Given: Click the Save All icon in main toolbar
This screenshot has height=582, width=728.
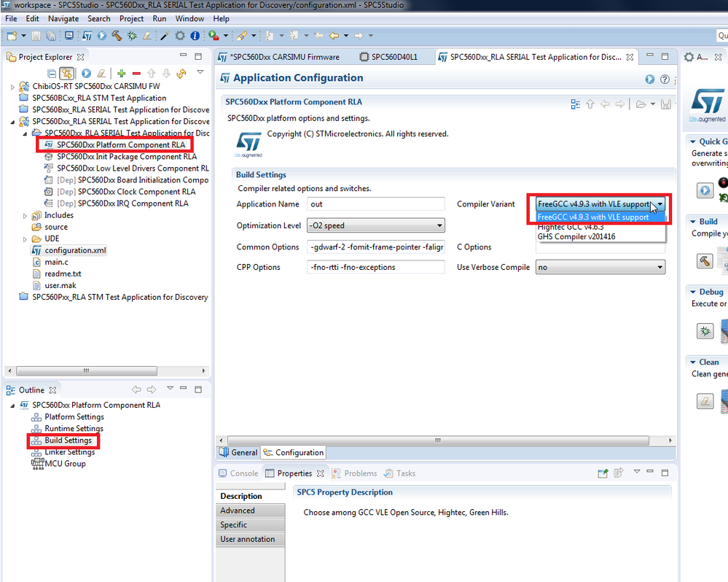Looking at the screenshot, I should pos(50,36).
